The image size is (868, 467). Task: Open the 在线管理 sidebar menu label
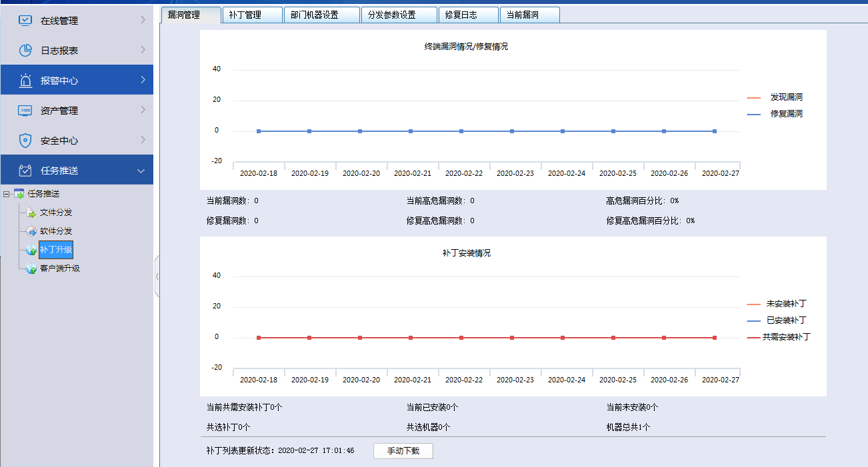(59, 21)
